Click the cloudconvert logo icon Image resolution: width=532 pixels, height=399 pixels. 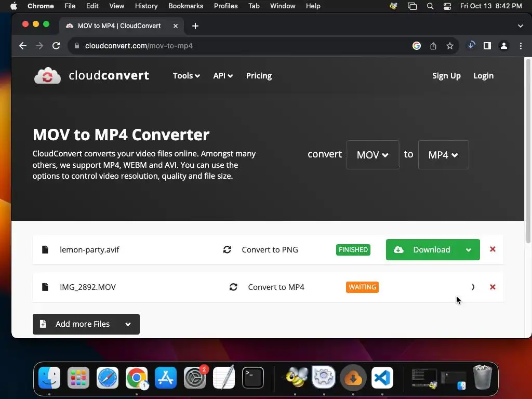tap(47, 75)
